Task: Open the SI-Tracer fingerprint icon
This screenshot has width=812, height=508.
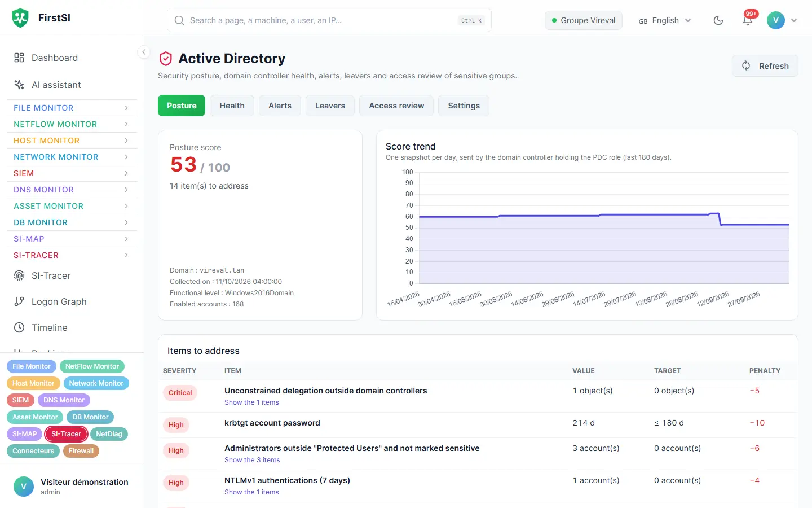Action: [19, 275]
